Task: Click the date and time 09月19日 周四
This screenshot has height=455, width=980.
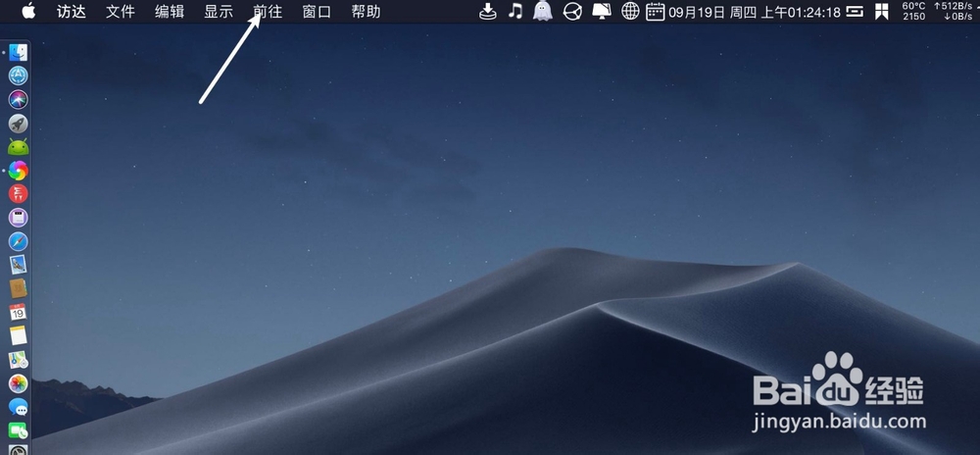Action: (x=712, y=11)
